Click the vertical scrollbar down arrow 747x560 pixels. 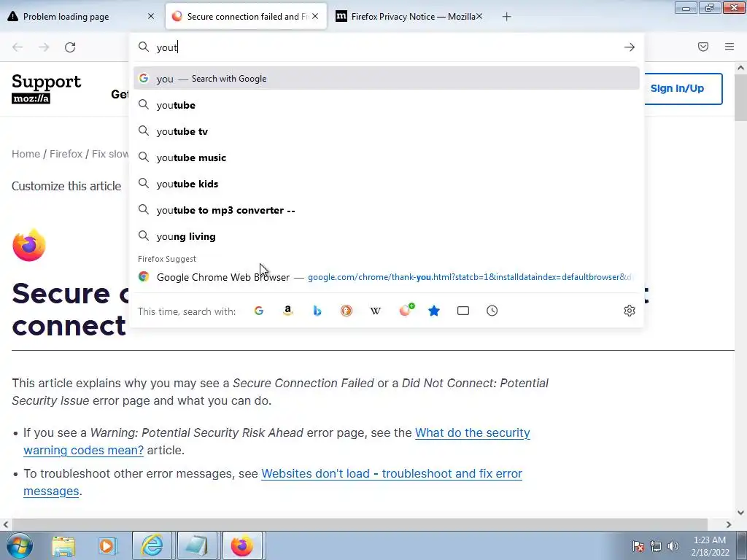click(740, 513)
